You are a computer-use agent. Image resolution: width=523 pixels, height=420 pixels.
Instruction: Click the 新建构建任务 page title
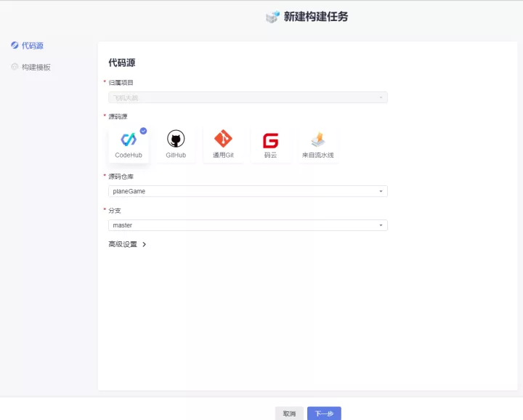click(x=315, y=16)
